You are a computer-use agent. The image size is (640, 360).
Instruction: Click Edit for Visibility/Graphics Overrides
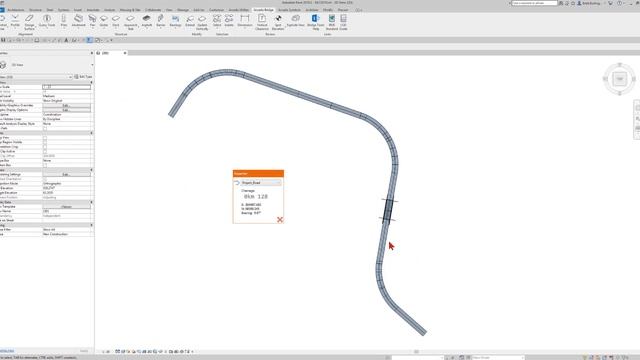click(x=67, y=105)
